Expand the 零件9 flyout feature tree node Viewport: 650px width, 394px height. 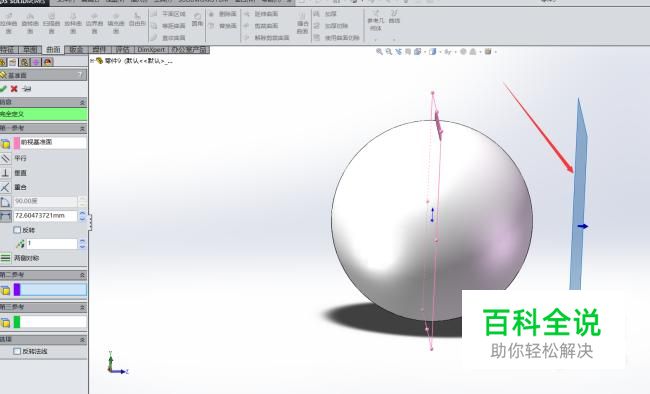click(x=92, y=61)
